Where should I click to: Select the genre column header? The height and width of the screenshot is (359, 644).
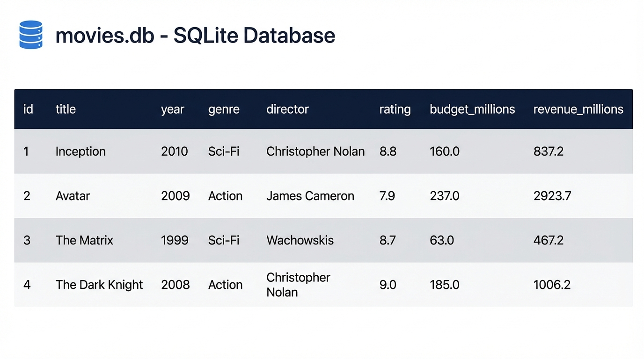pos(224,109)
